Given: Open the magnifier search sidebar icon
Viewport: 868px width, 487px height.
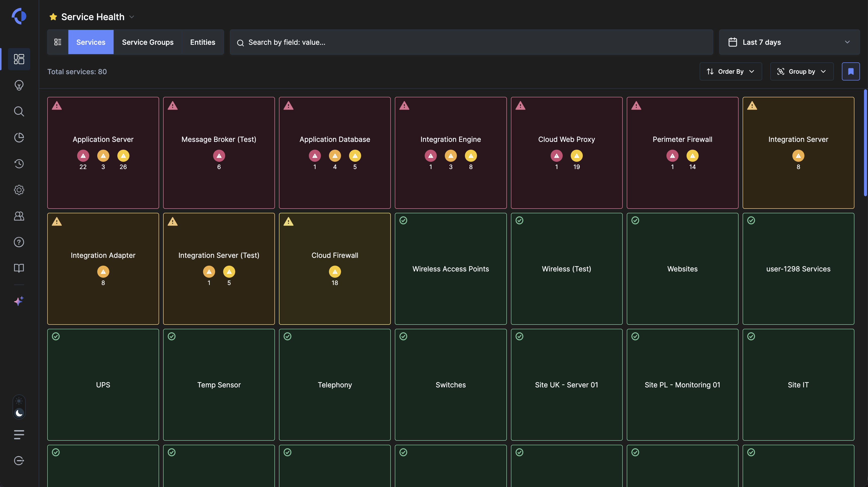Looking at the screenshot, I should click(19, 111).
